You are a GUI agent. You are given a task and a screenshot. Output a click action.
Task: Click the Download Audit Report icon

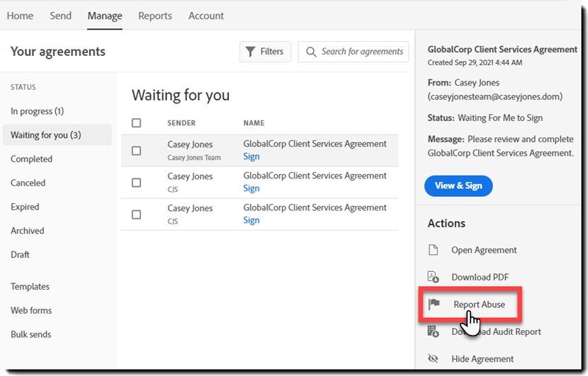[434, 331]
